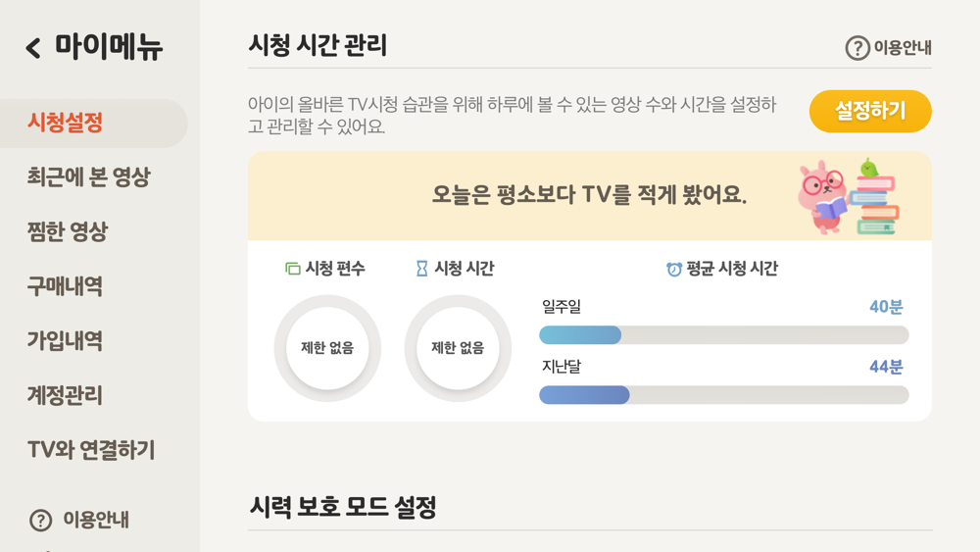The height and width of the screenshot is (552, 980).
Task: Open TV와 연결하기 menu item
Action: (x=91, y=450)
